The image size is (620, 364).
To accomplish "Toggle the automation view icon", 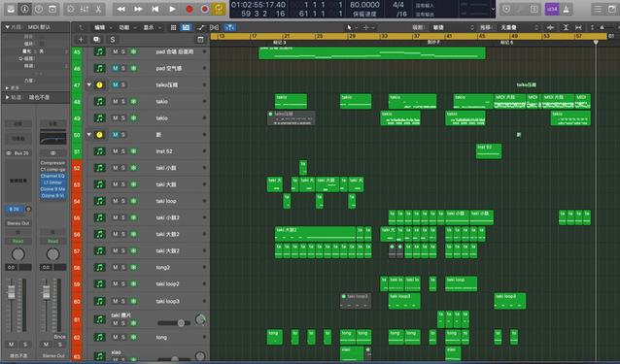I will click(201, 27).
